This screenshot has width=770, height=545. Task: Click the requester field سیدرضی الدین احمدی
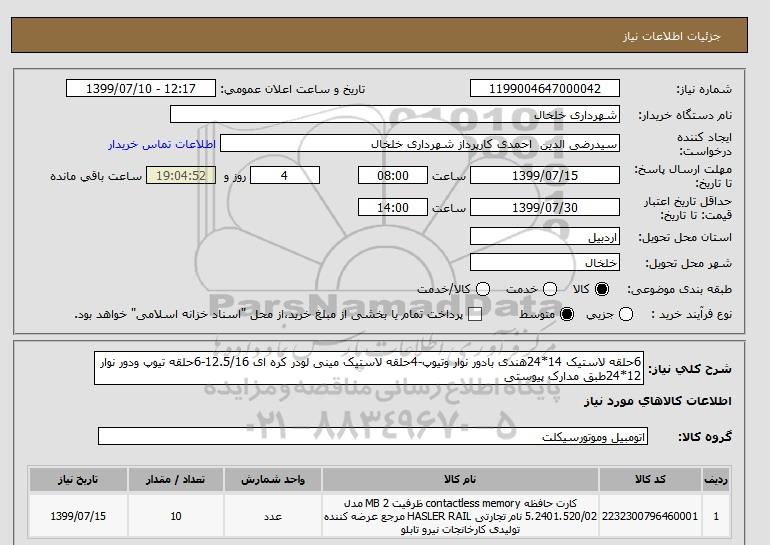[x=420, y=143]
